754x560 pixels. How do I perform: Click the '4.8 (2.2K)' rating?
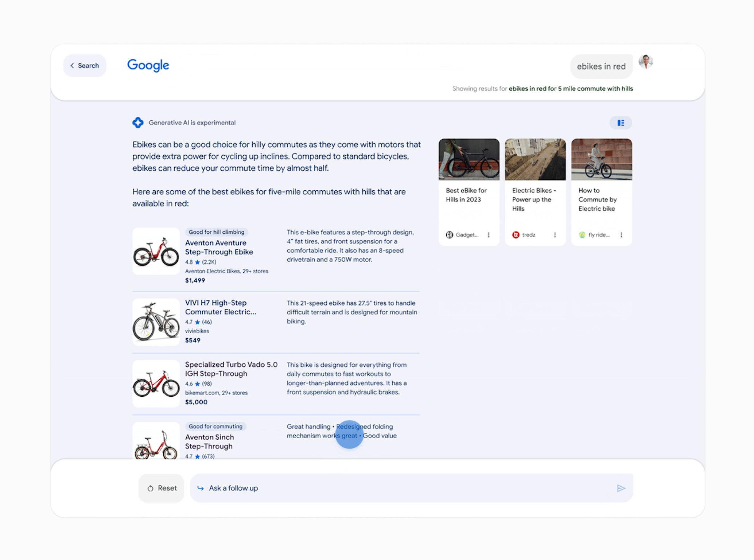tap(201, 262)
